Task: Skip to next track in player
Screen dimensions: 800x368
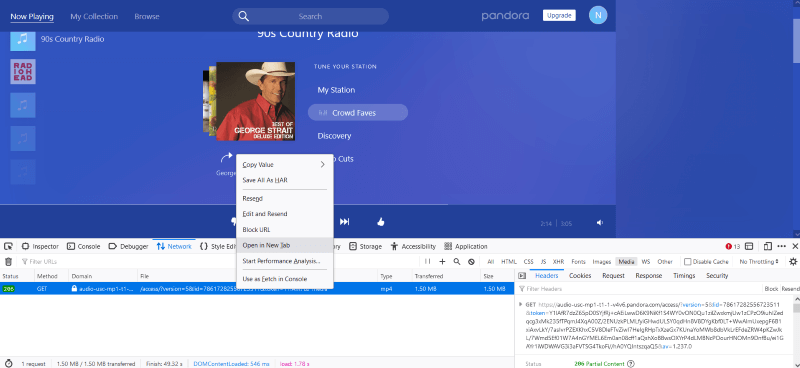Action: pos(345,222)
